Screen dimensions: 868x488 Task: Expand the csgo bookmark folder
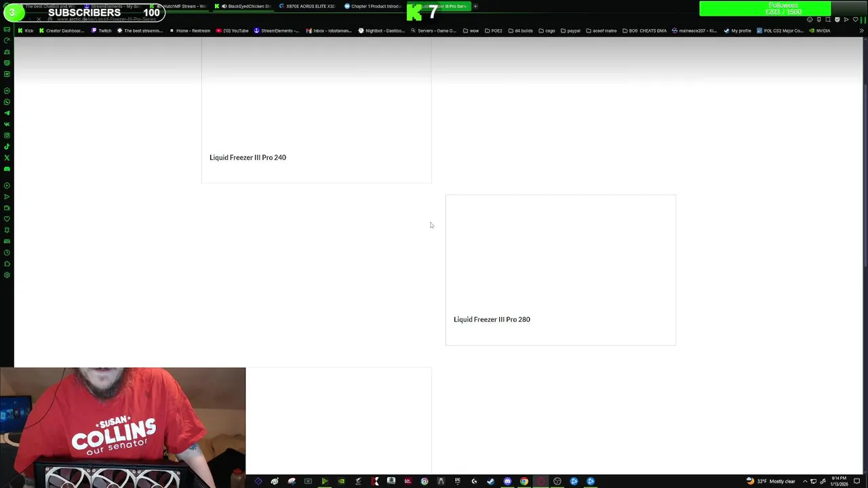click(547, 30)
